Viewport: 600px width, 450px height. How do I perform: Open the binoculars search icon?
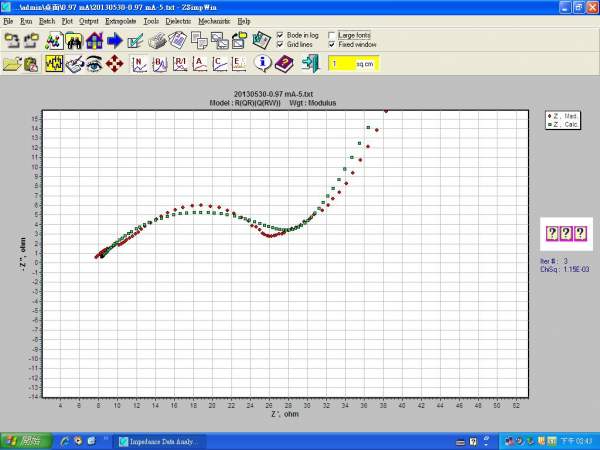click(x=72, y=41)
